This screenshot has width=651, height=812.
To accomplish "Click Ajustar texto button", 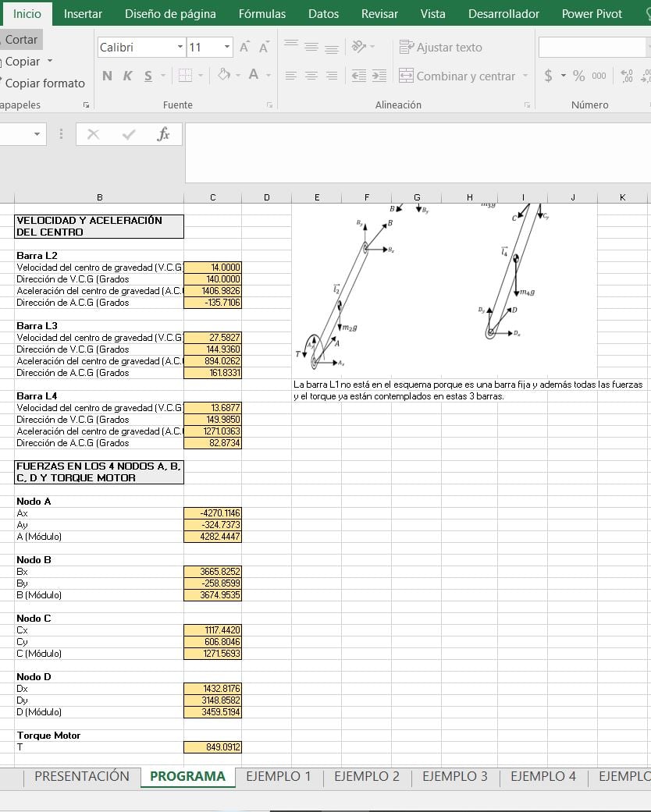I will 441,48.
